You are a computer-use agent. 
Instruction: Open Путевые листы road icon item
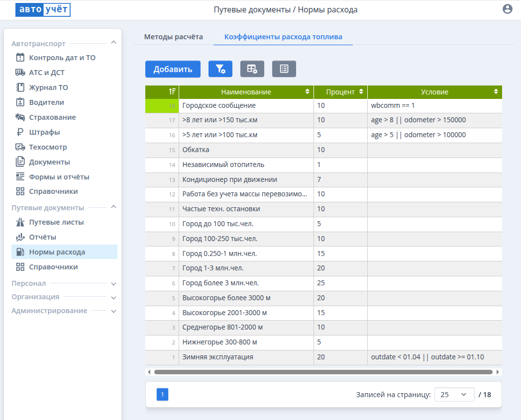click(56, 222)
